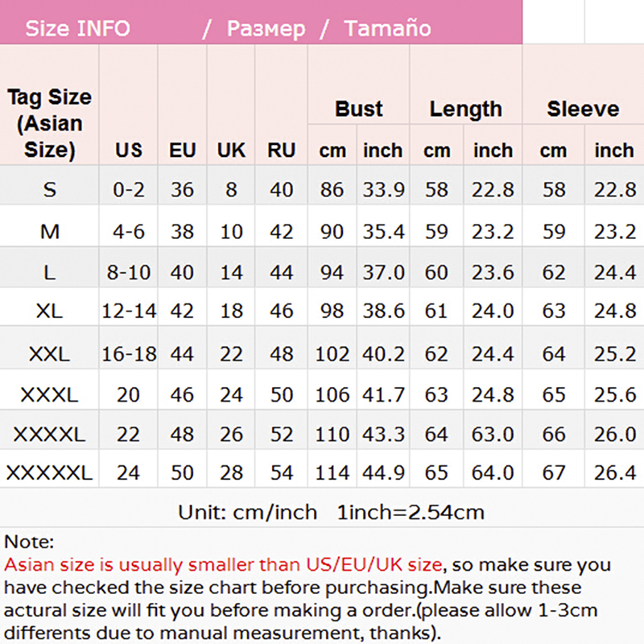
Task: Click the "Размер" label in pink header
Action: click(266, 29)
